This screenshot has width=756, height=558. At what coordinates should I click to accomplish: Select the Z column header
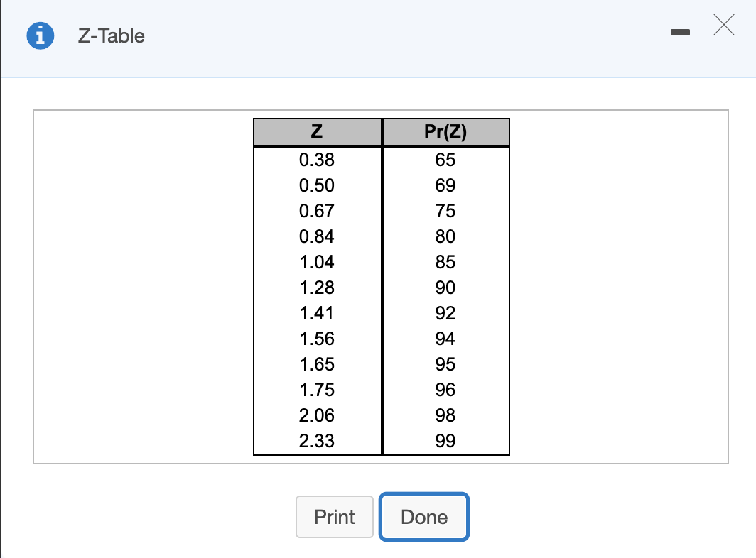(317, 131)
